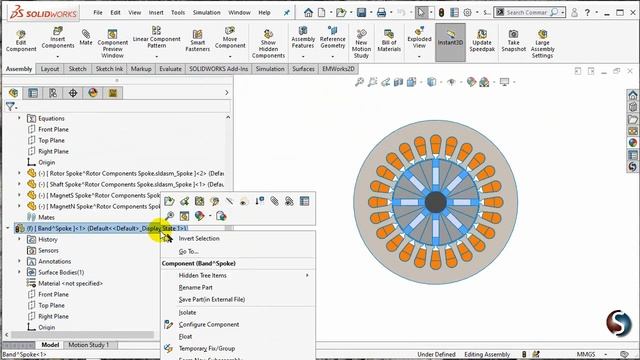Screen dimensions: 640x360
Task: Open Assembly Features tool
Action: (303, 38)
